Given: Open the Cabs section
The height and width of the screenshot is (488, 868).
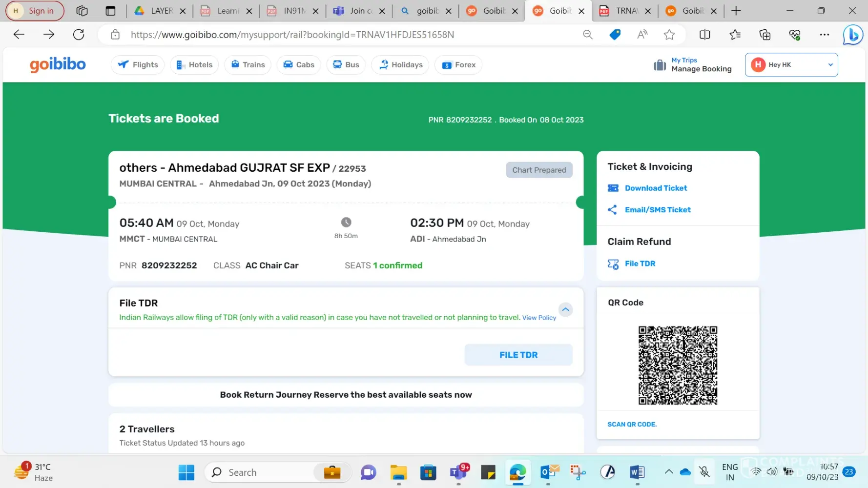Looking at the screenshot, I should click(299, 65).
